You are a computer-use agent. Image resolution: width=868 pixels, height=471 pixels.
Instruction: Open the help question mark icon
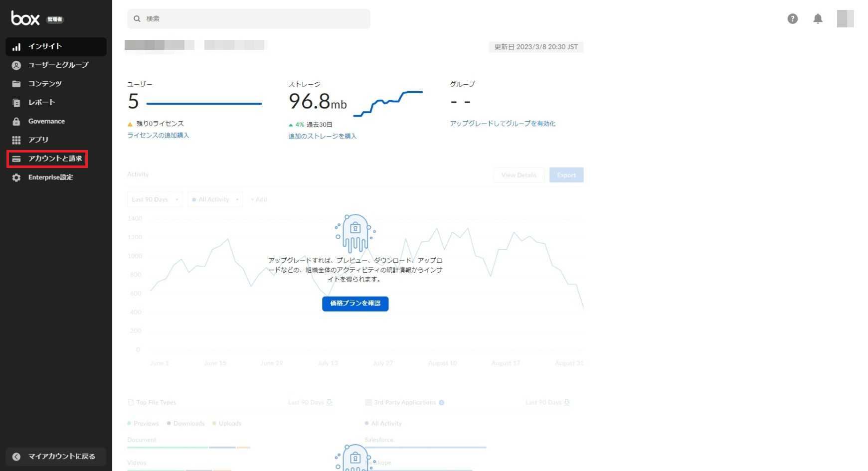(792, 19)
